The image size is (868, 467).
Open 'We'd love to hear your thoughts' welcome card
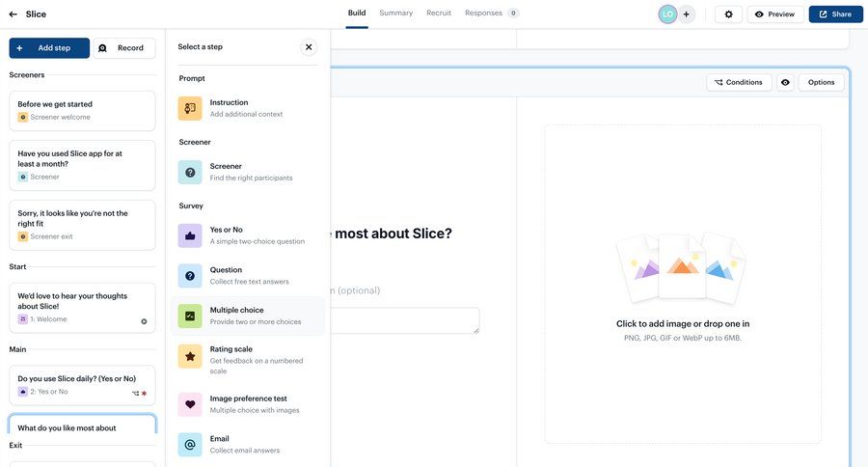tap(82, 308)
